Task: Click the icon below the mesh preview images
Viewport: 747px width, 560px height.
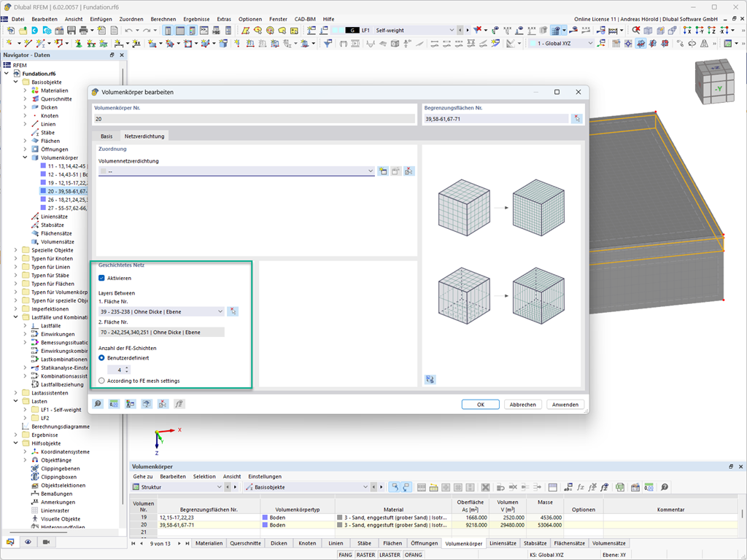Action: click(x=430, y=379)
